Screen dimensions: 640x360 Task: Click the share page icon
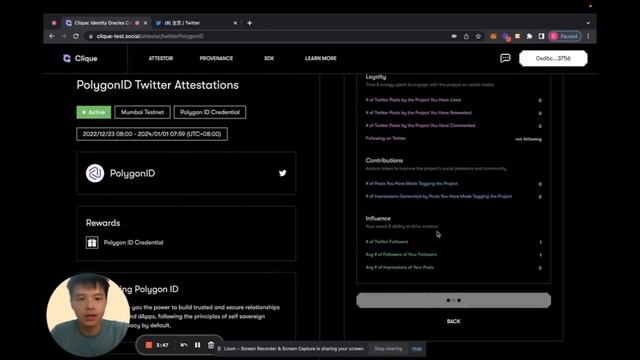[466, 36]
